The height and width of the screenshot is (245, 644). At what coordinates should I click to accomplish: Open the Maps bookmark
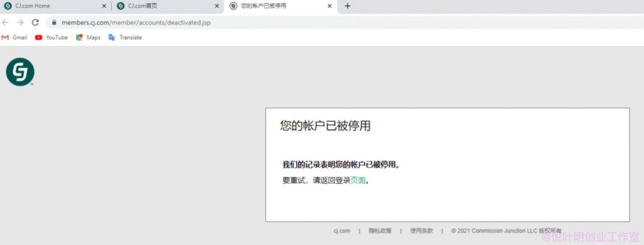88,37
